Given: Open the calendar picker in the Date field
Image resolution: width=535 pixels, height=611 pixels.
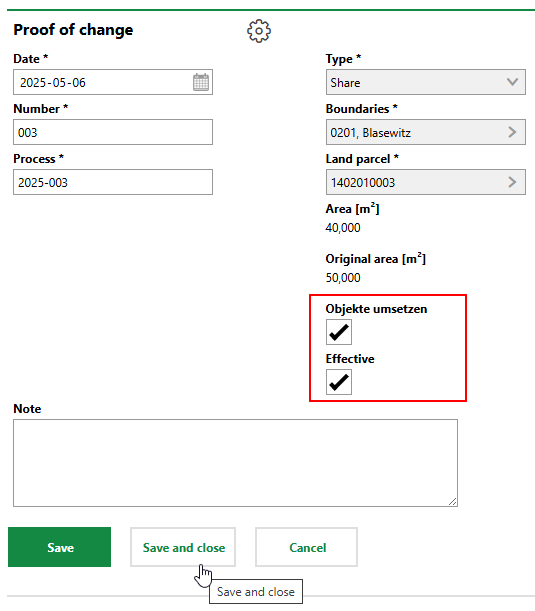Looking at the screenshot, I should click(x=201, y=82).
